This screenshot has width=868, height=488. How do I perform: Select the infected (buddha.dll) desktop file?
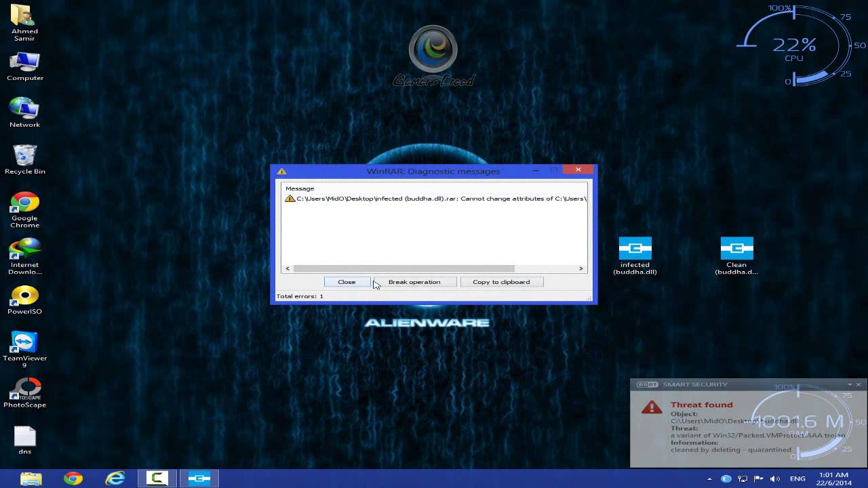635,256
